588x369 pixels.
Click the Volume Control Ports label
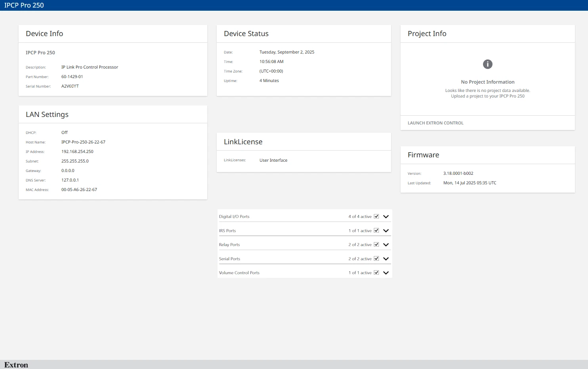(x=239, y=273)
